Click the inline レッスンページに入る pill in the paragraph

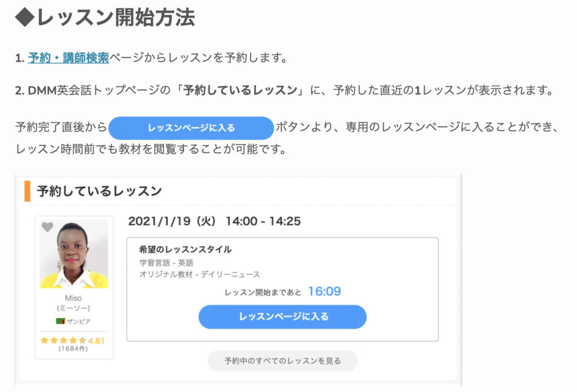coord(190,128)
